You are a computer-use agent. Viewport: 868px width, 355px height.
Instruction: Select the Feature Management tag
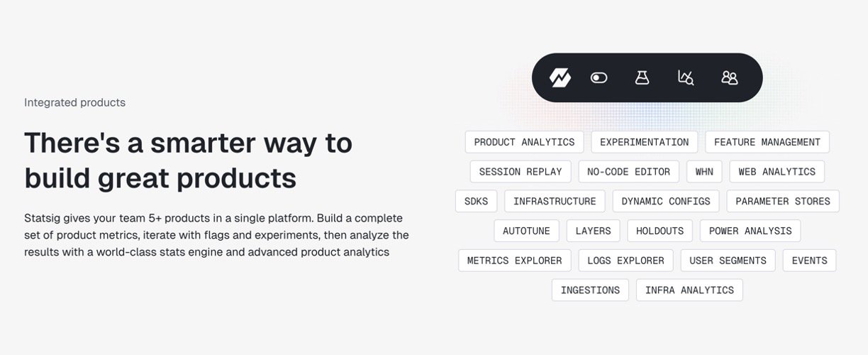[x=767, y=142]
